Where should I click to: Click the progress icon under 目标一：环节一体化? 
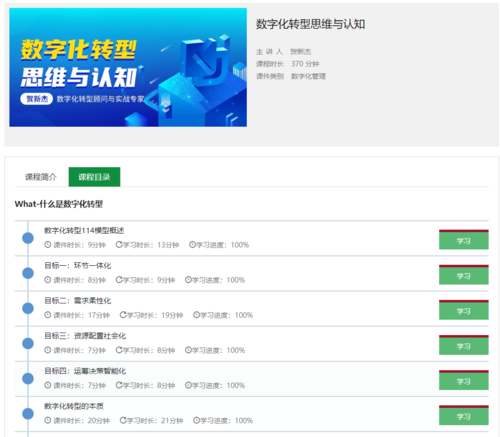pyautogui.click(x=188, y=280)
